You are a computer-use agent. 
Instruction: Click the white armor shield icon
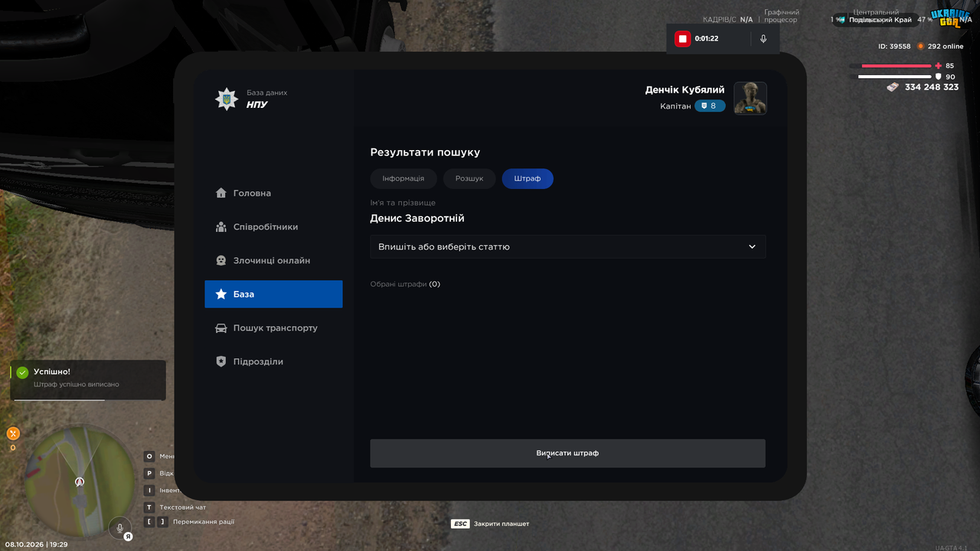(x=939, y=77)
